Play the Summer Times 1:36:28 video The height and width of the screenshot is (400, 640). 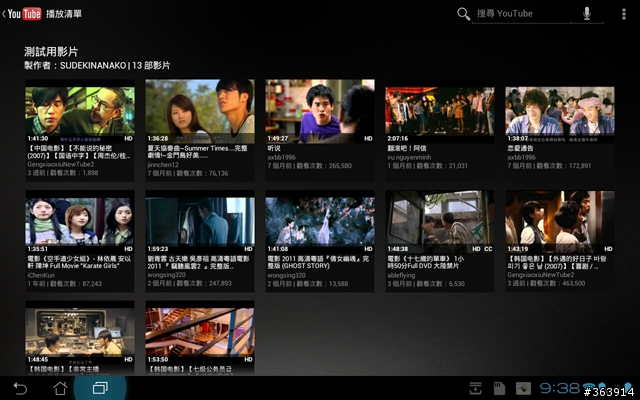click(200, 111)
